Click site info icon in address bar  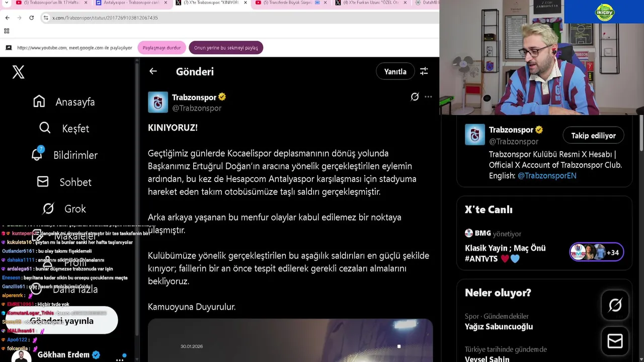click(x=45, y=18)
